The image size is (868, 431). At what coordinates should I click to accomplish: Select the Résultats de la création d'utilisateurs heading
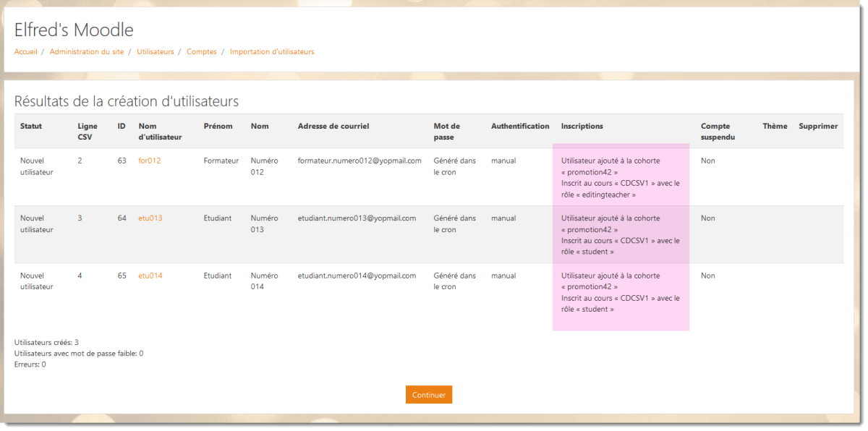[x=127, y=101]
